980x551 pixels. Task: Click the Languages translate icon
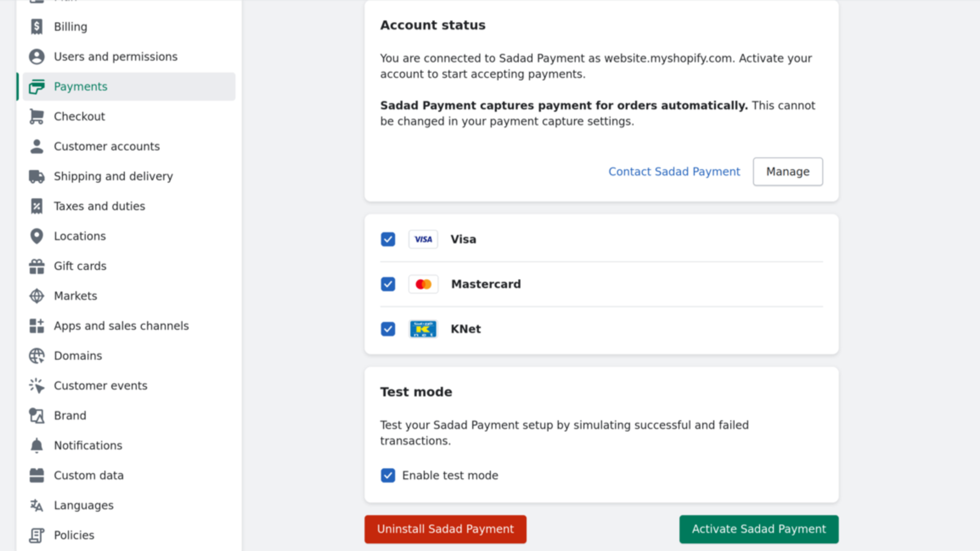37,505
